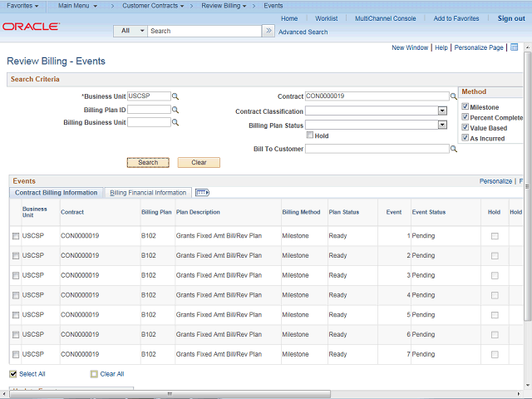Click the Business Unit lookup magnifier icon
Viewport: 532px width, 399px height.
(x=175, y=96)
